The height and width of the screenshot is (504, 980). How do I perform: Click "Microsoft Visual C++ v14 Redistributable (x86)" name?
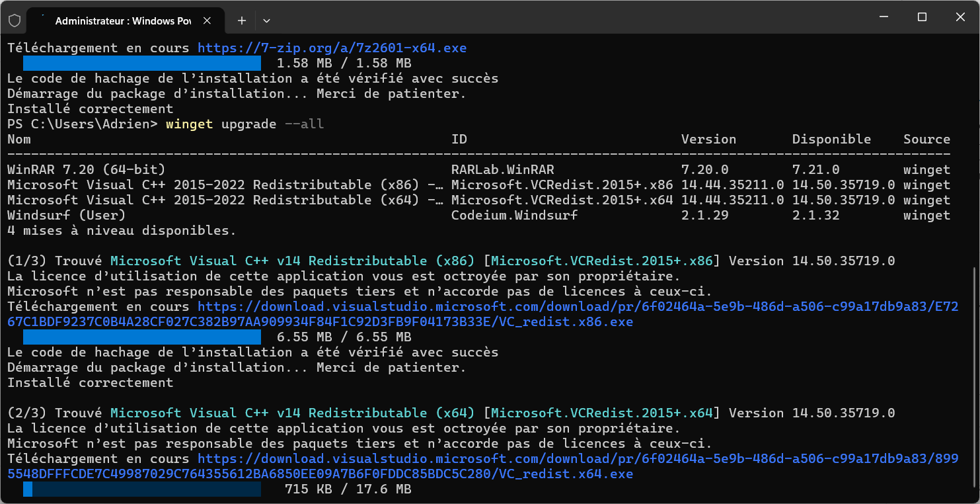(x=293, y=261)
